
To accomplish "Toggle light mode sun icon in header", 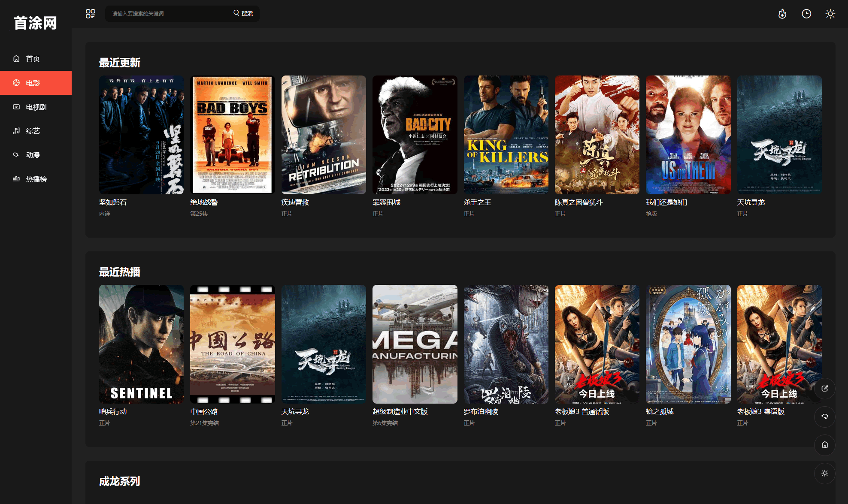I will (x=830, y=14).
